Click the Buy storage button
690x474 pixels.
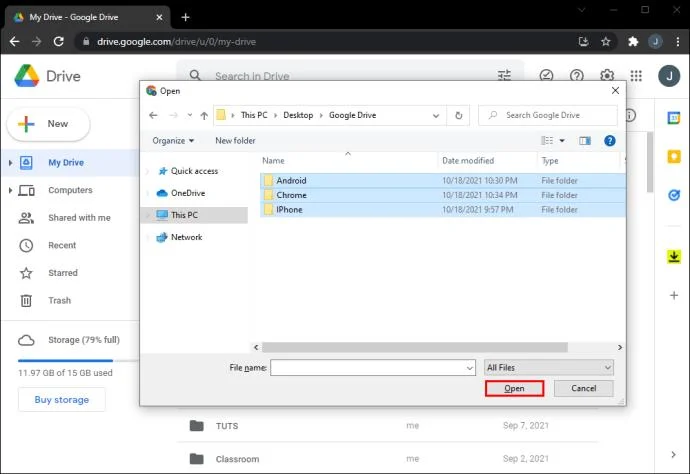pyautogui.click(x=62, y=400)
